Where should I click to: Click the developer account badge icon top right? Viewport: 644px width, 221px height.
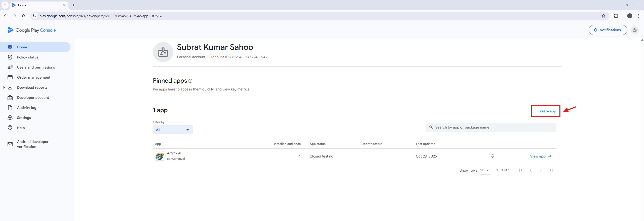pyautogui.click(x=634, y=30)
